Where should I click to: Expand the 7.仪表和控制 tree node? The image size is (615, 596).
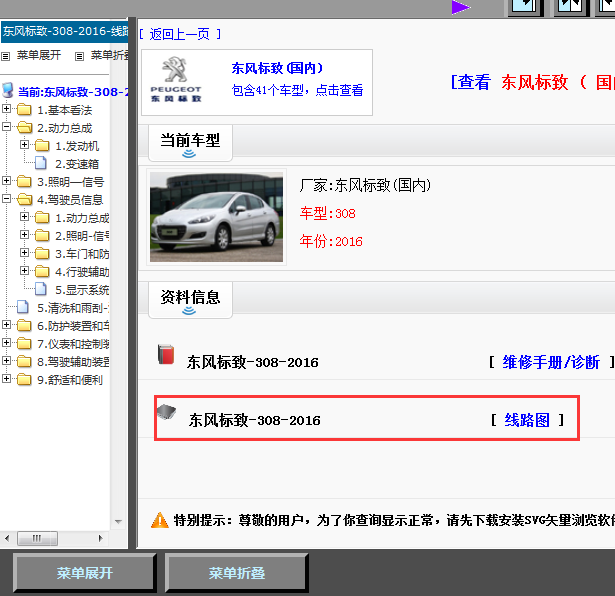6,343
